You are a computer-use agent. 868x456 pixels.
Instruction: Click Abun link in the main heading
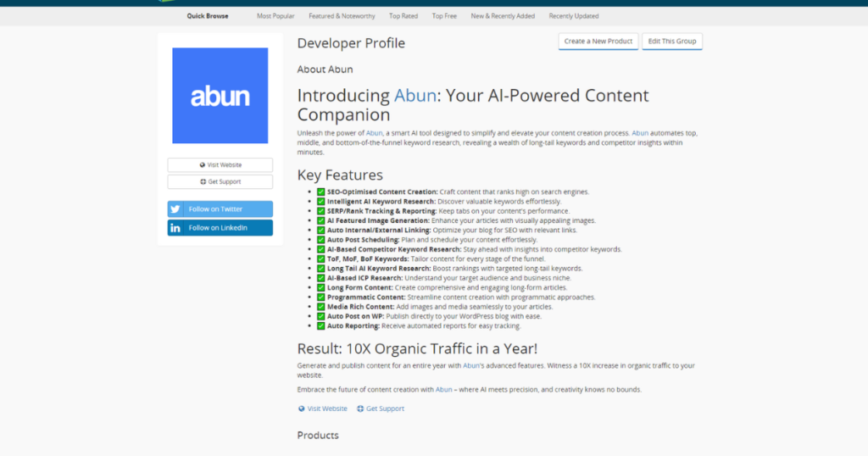pos(415,96)
